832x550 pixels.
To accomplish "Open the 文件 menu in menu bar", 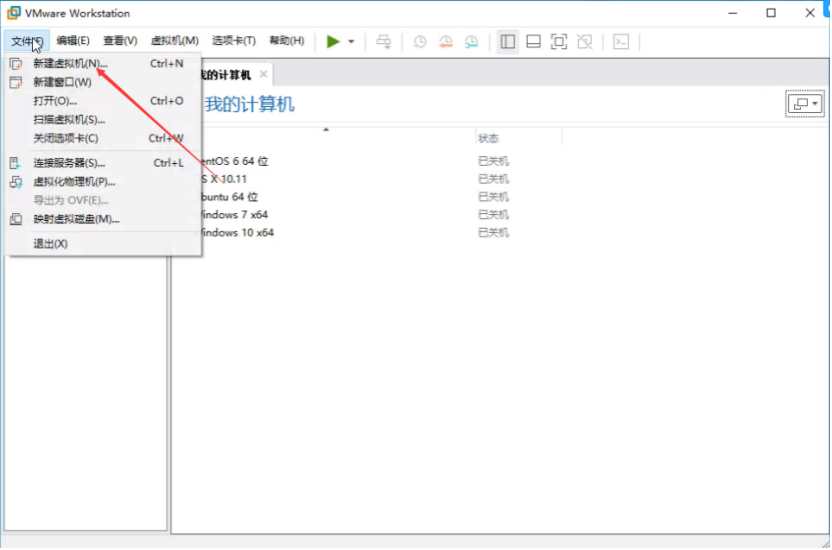I will pos(27,41).
